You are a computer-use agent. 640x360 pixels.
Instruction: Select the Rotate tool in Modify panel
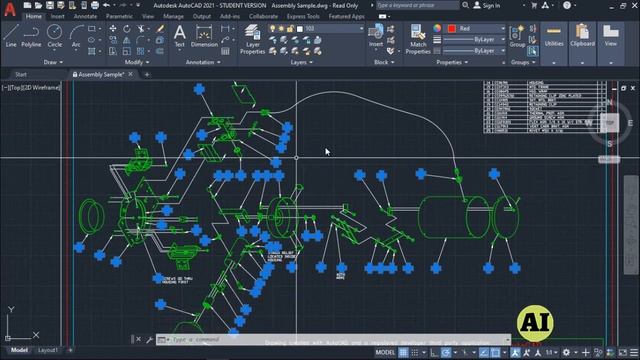pyautogui.click(x=127, y=29)
